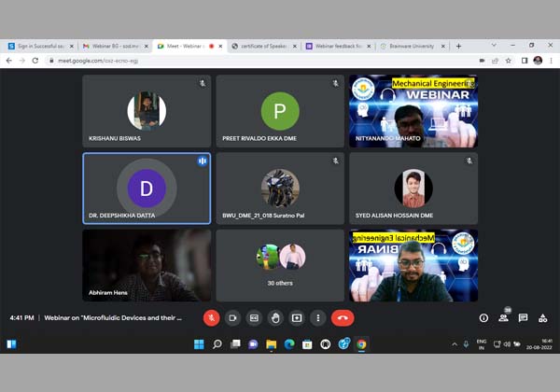Open the Activities panel icon
560x392 pixels.
pos(543,318)
